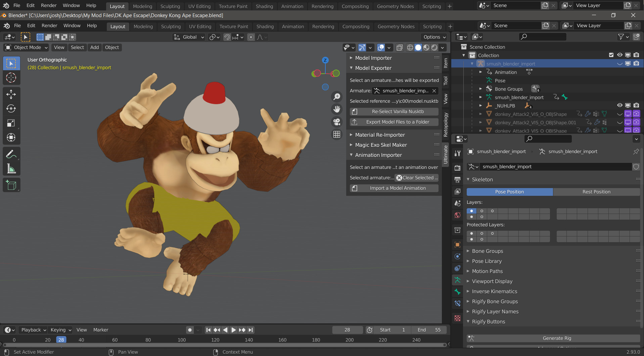Open the Bone Constraints properties tab
This screenshot has height=356, width=644.
pyautogui.click(x=457, y=303)
